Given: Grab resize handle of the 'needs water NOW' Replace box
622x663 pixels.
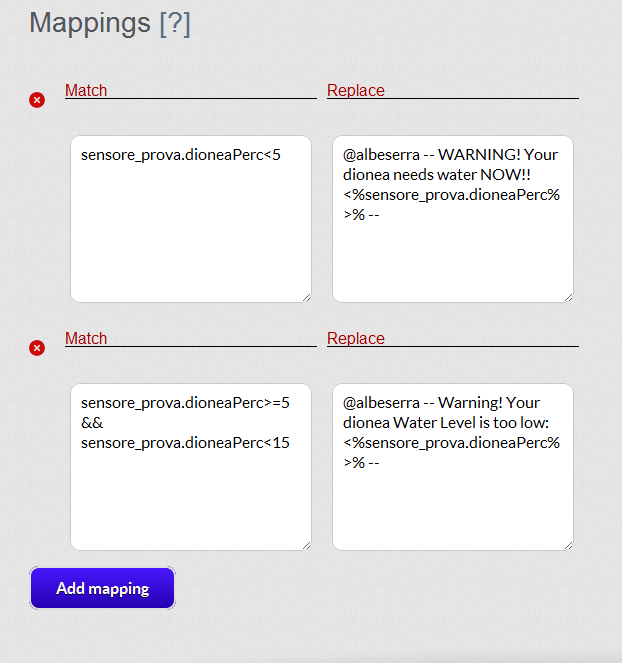Looking at the screenshot, I should tap(568, 298).
